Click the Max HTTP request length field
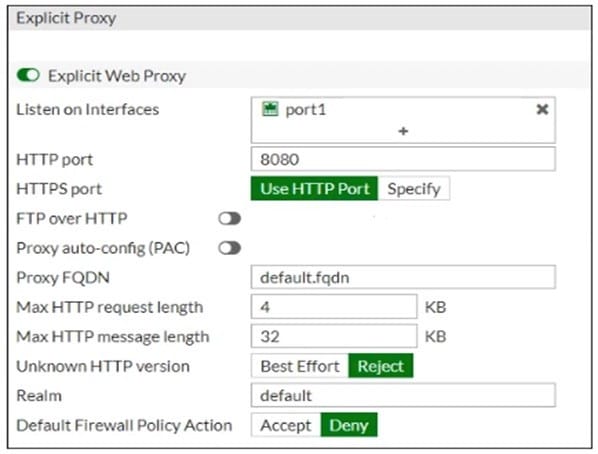 pyautogui.click(x=334, y=306)
